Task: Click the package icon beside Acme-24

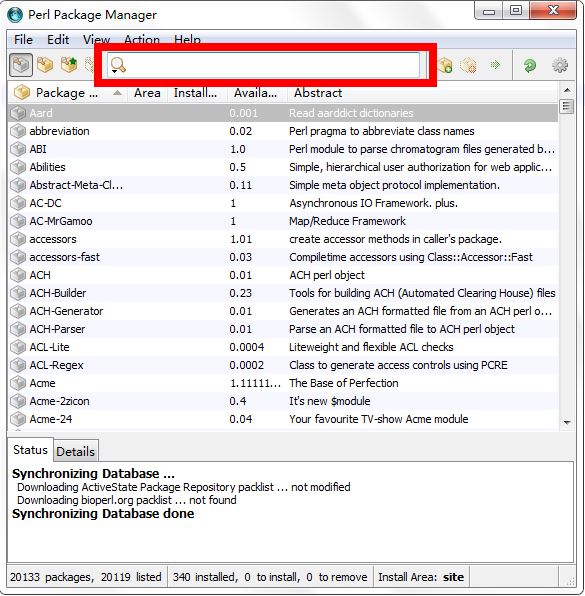Action: coord(18,419)
